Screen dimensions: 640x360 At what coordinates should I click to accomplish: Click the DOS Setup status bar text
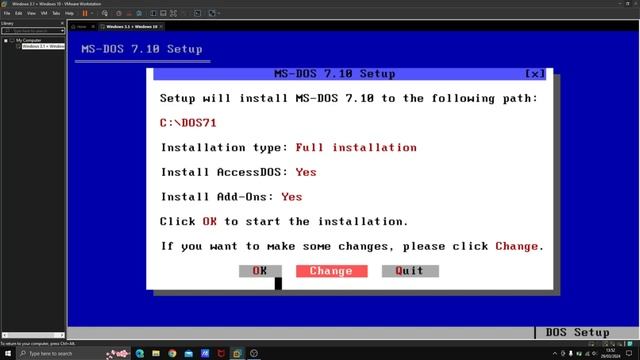pyautogui.click(x=578, y=332)
